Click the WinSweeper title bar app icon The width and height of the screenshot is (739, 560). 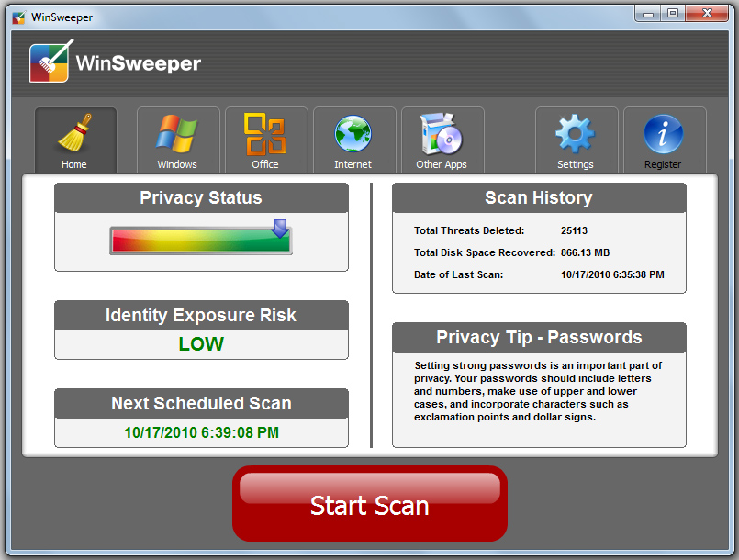point(18,17)
